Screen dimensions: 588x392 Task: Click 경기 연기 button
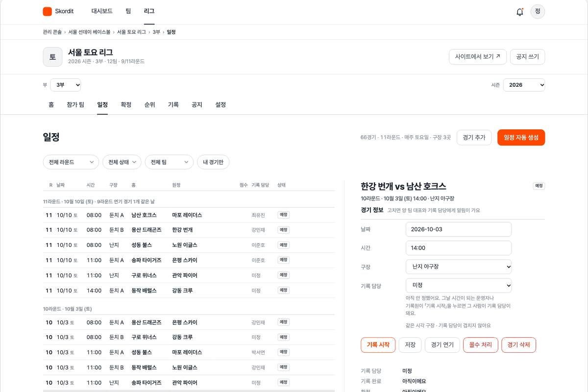(442, 345)
